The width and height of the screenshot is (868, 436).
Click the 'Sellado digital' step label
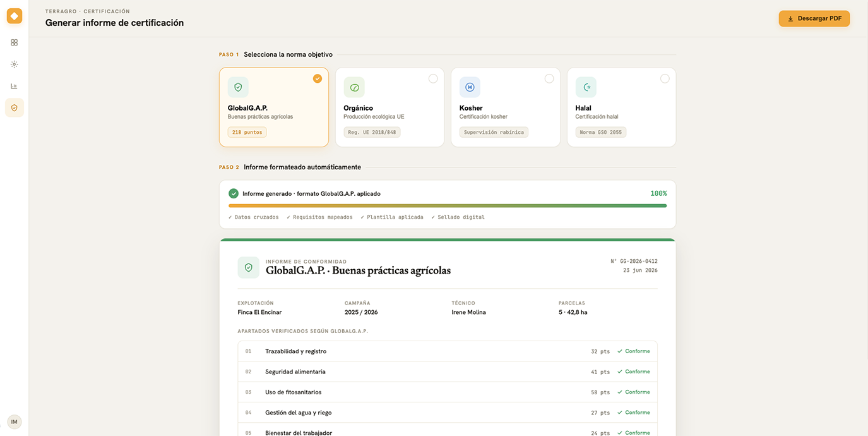tap(458, 217)
